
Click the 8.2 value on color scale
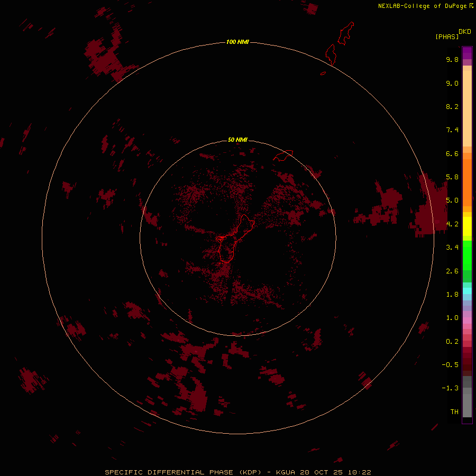(x=452, y=106)
